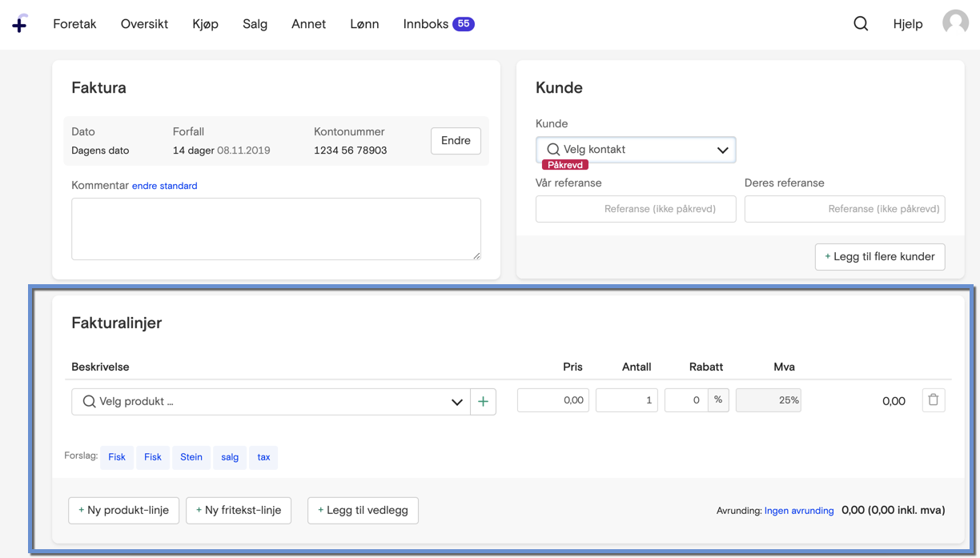Follow the endre standard link
980x558 pixels.
165,186
